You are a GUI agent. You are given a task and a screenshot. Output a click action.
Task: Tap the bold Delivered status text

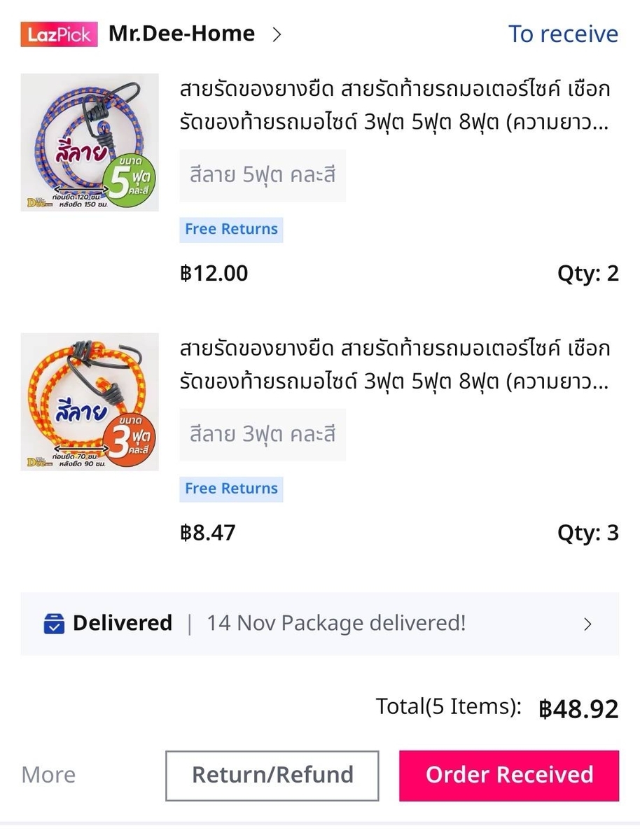[x=123, y=623]
